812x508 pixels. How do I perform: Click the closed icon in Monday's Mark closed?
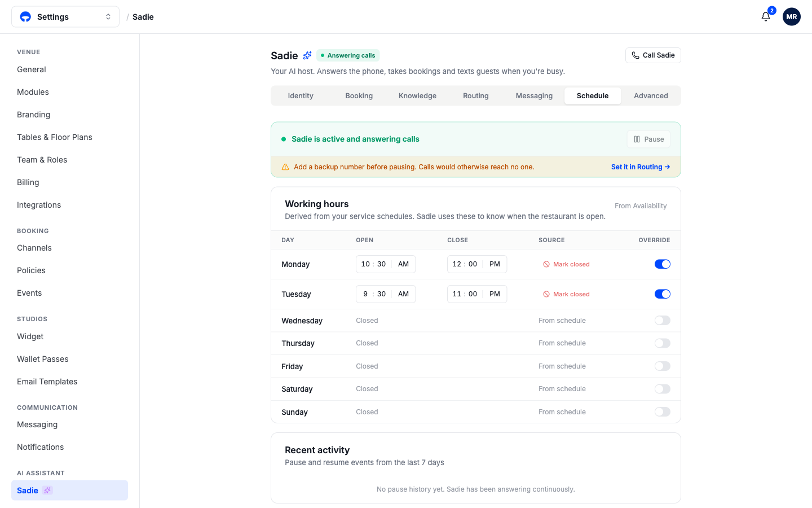coord(546,264)
